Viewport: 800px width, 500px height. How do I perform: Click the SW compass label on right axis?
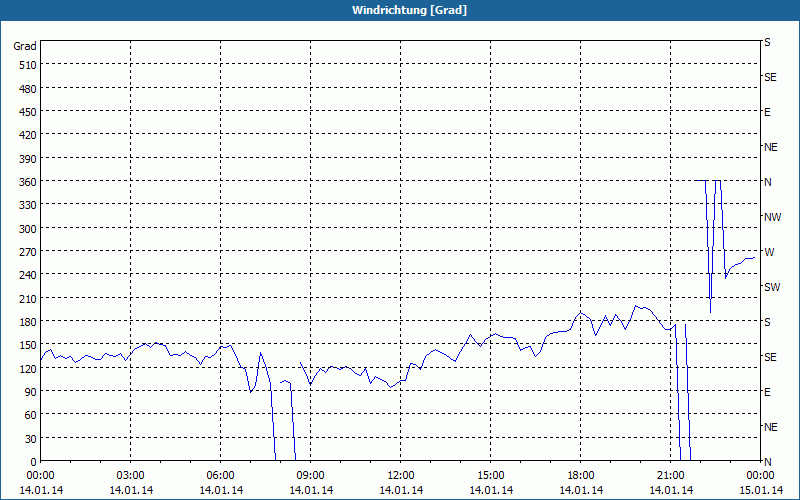click(x=772, y=287)
